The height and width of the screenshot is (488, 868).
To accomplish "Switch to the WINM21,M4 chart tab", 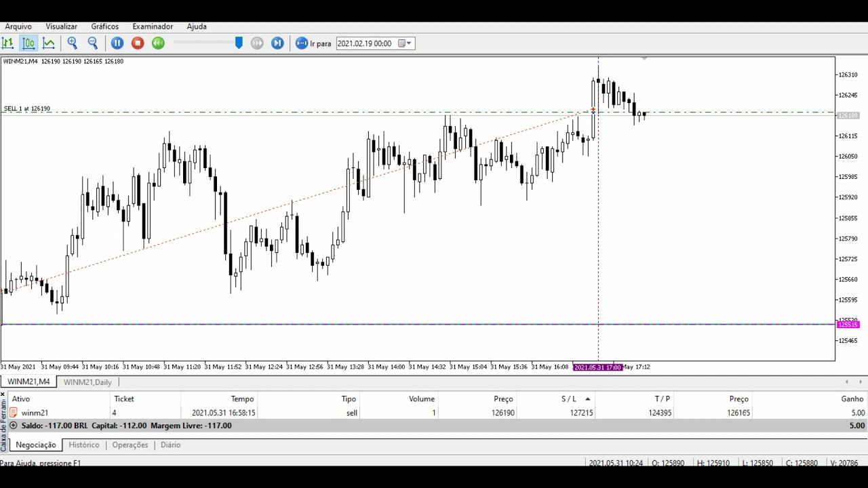I will coord(28,382).
